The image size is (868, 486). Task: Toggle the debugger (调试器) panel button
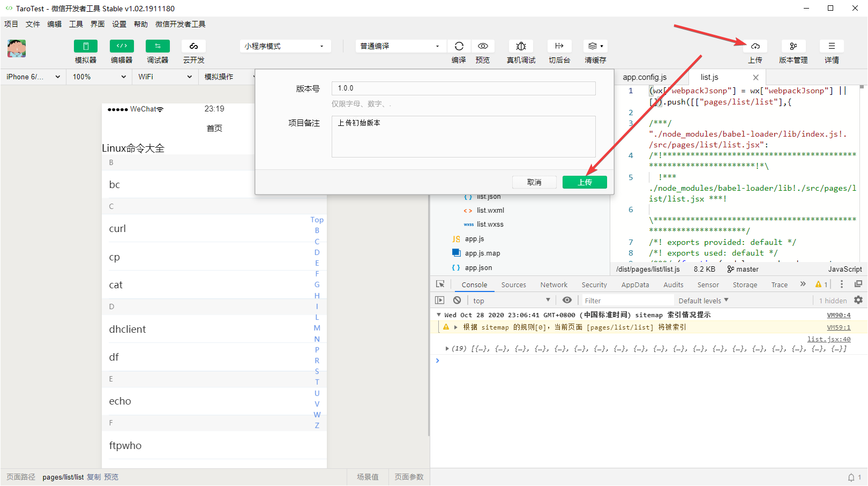158,46
